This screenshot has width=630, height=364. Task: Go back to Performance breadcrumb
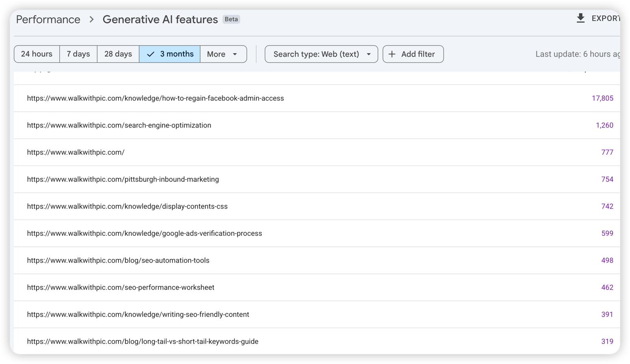coord(48,19)
